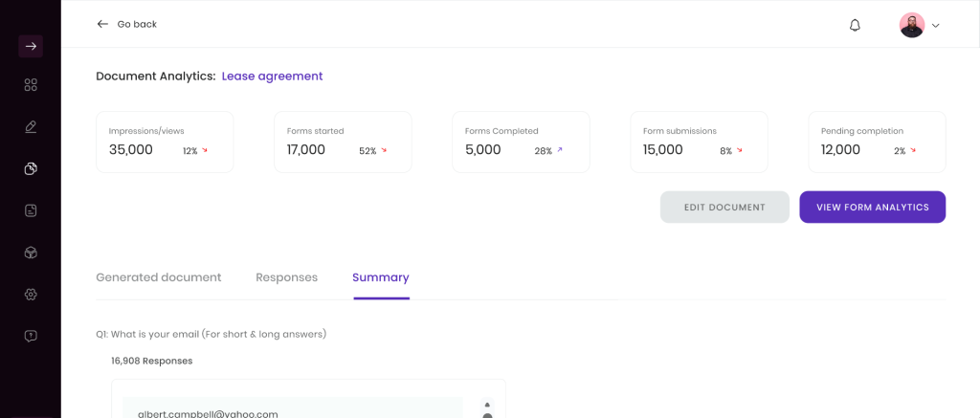Open the dashboard grid icon in sidebar

31,85
